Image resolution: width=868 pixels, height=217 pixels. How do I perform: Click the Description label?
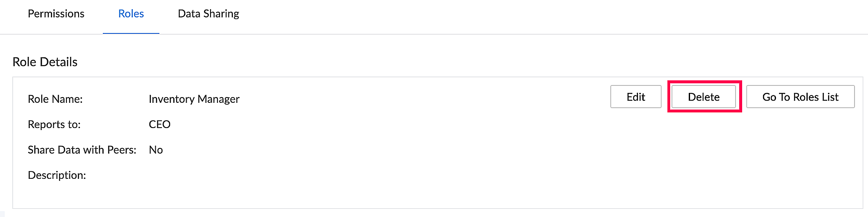pyautogui.click(x=57, y=175)
